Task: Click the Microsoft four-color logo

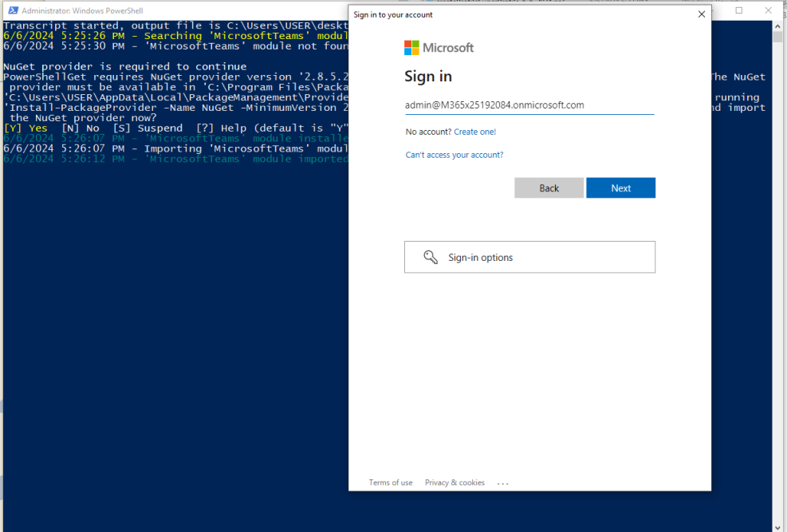Action: (411, 48)
